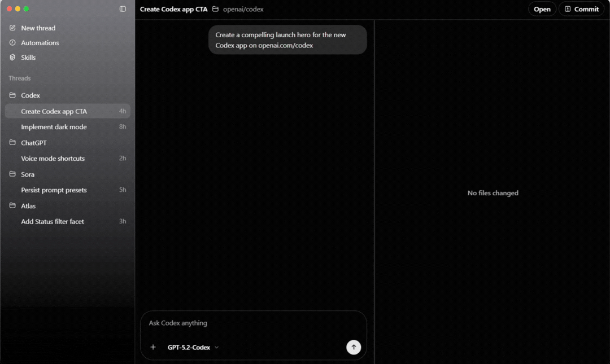The height and width of the screenshot is (364, 610).
Task: Click the Skills cube icon
Action: tap(12, 57)
